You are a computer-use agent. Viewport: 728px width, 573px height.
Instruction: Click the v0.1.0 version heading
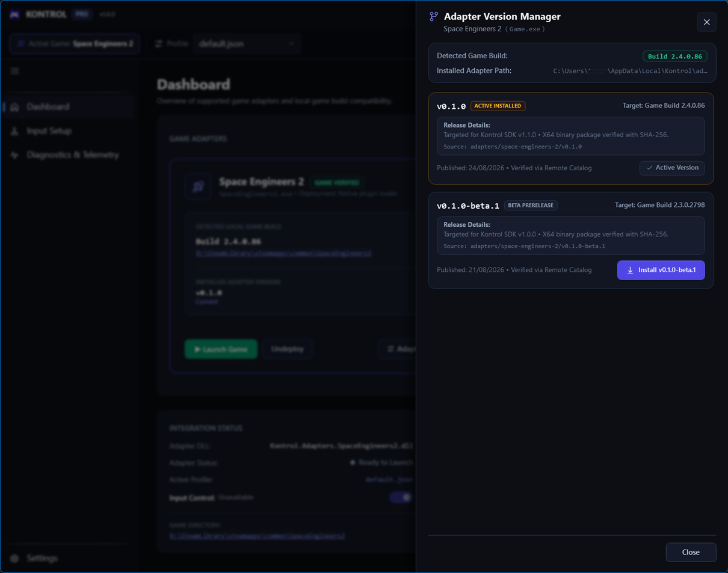point(451,106)
